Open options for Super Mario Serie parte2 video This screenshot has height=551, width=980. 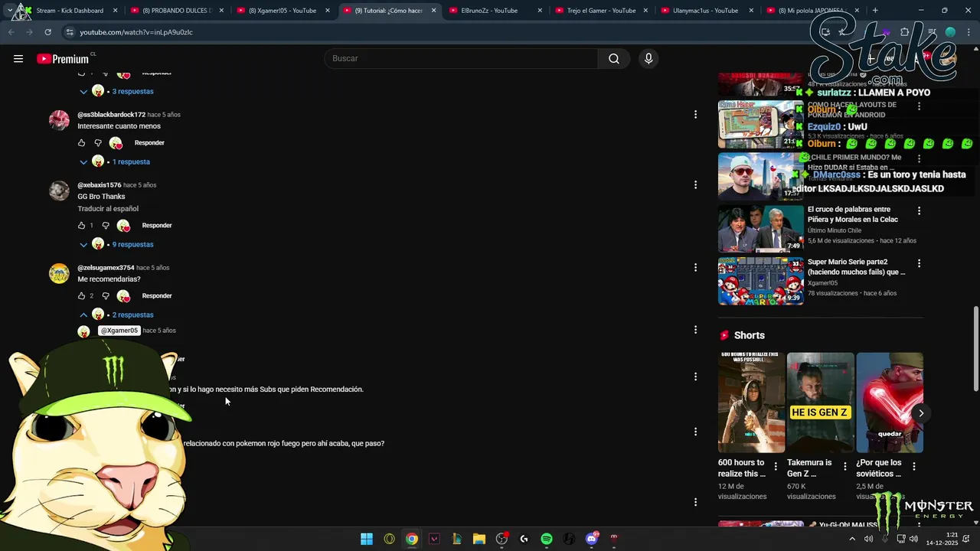pyautogui.click(x=920, y=263)
